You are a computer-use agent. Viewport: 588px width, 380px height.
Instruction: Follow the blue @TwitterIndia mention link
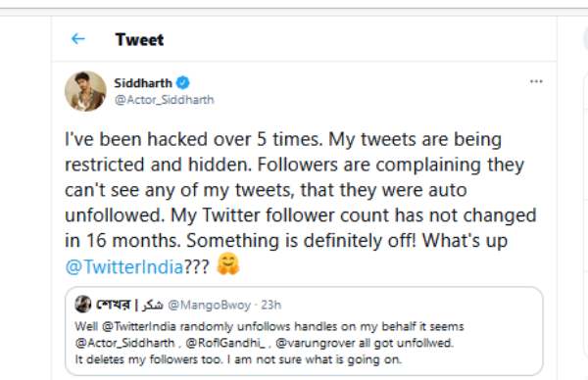[x=124, y=266]
